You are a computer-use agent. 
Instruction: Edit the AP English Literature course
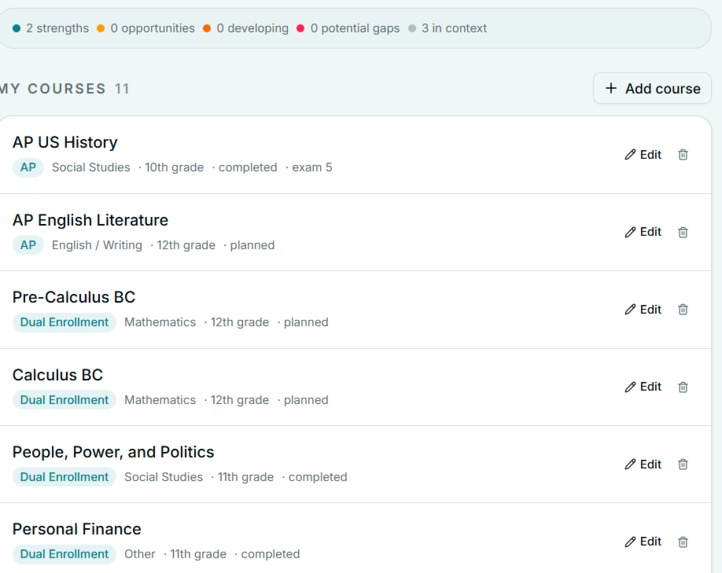[643, 232]
